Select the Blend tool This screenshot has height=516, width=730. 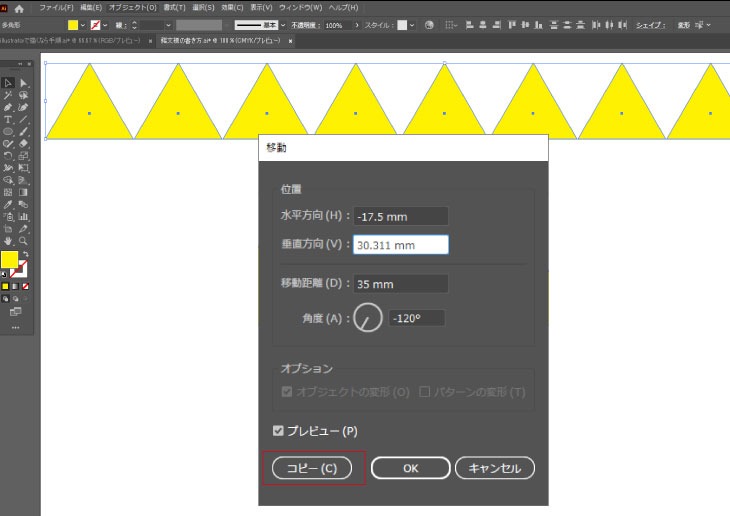point(23,204)
